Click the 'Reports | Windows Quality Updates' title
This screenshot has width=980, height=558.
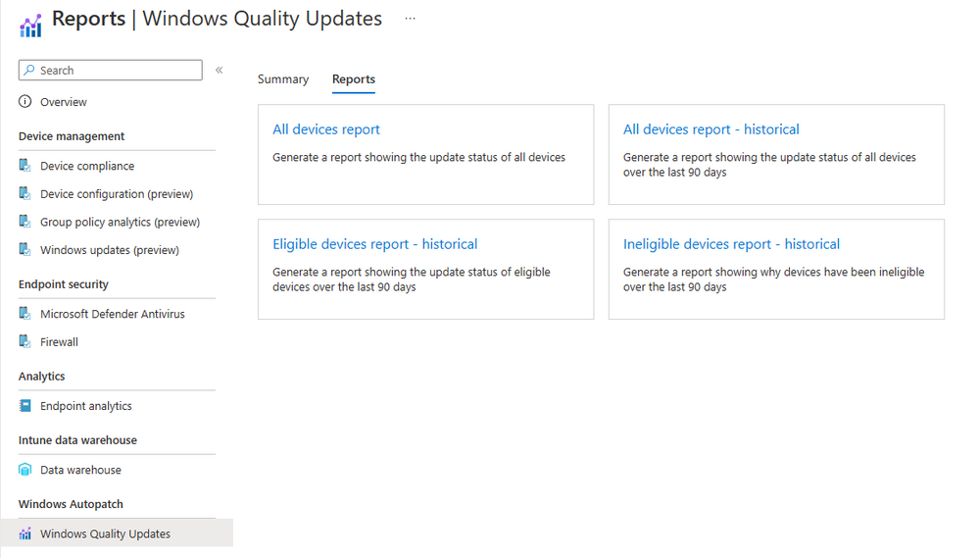tap(217, 19)
